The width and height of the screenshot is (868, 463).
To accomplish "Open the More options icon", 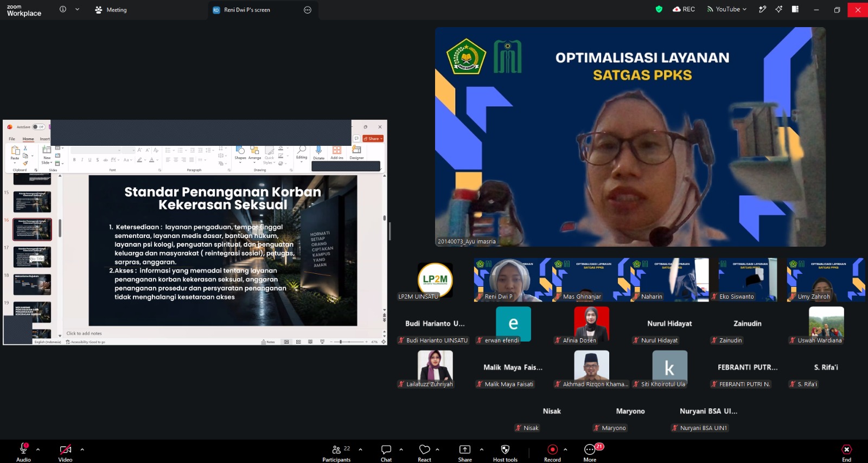I will click(x=590, y=449).
